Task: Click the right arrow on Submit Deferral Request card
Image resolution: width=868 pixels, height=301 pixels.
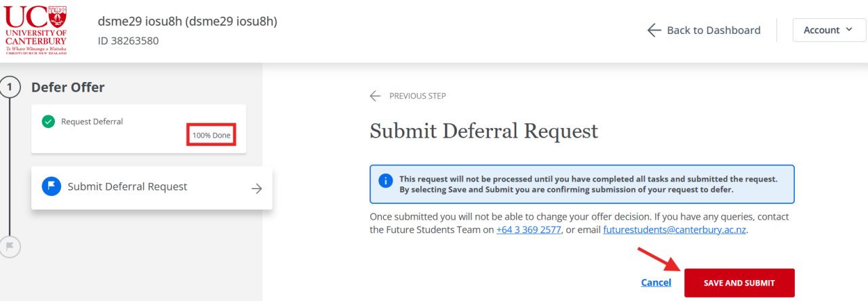Action: tap(256, 188)
